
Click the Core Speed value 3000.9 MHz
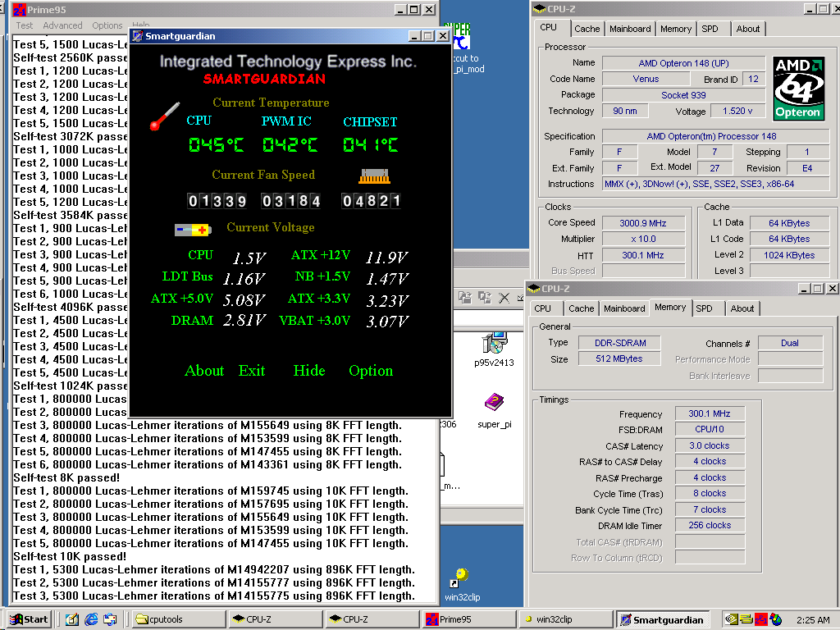(643, 223)
